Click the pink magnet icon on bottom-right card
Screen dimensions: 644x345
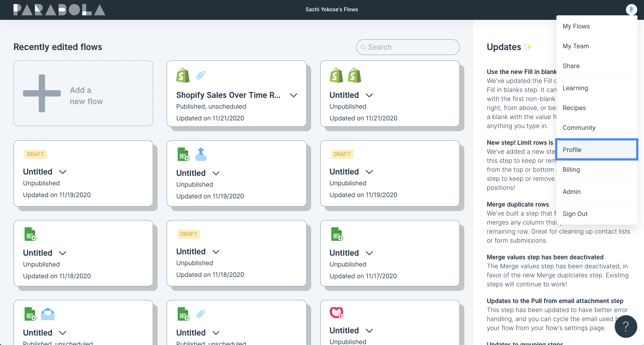coord(336,313)
